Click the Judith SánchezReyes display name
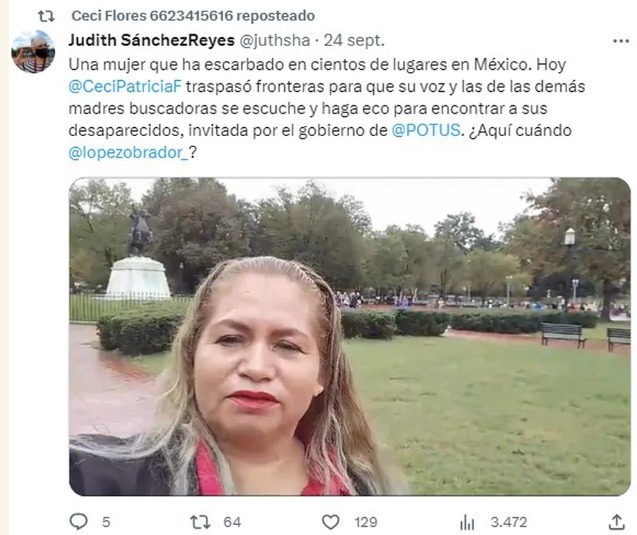637x535 pixels. pos(152,40)
